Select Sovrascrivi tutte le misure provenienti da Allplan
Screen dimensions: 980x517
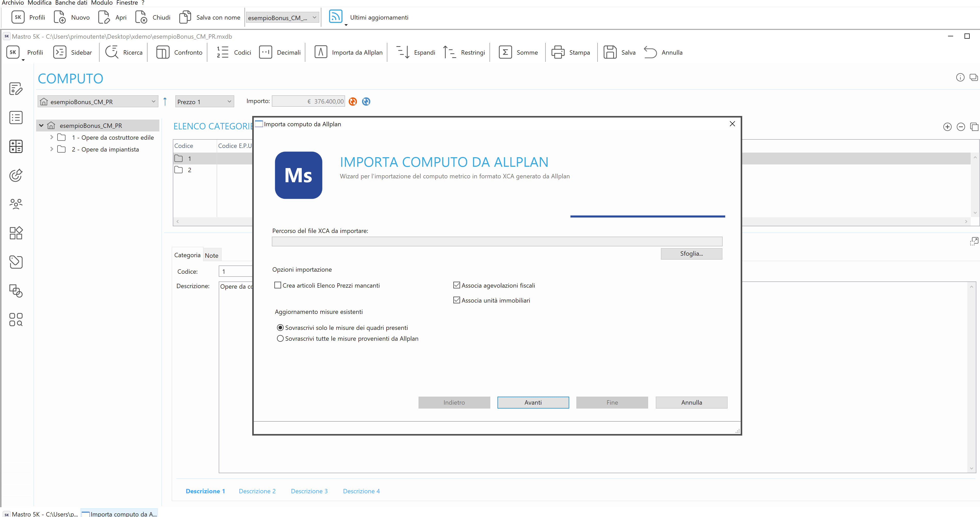pyautogui.click(x=280, y=339)
